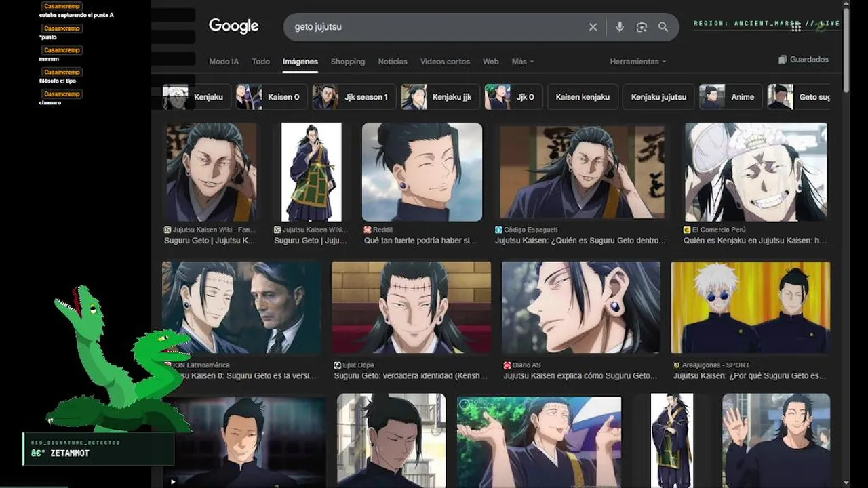Clear the search box with the X icon
This screenshot has width=868, height=488.
[593, 27]
